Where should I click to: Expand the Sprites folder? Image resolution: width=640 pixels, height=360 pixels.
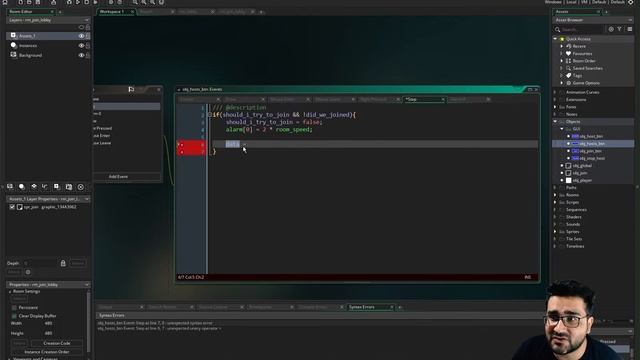tap(555, 231)
